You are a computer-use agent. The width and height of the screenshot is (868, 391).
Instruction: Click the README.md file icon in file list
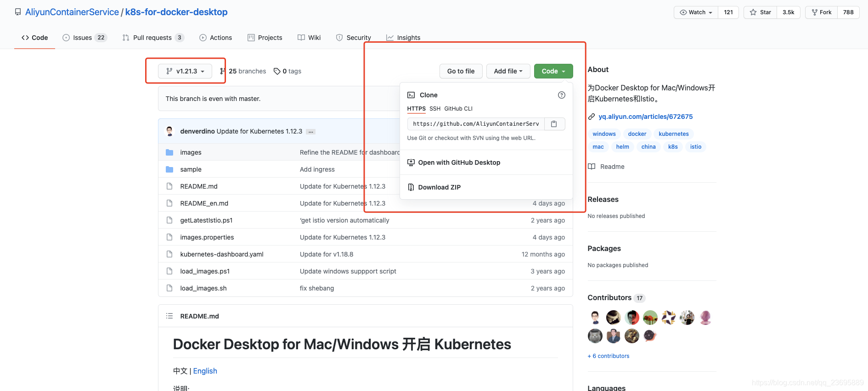[x=169, y=186]
